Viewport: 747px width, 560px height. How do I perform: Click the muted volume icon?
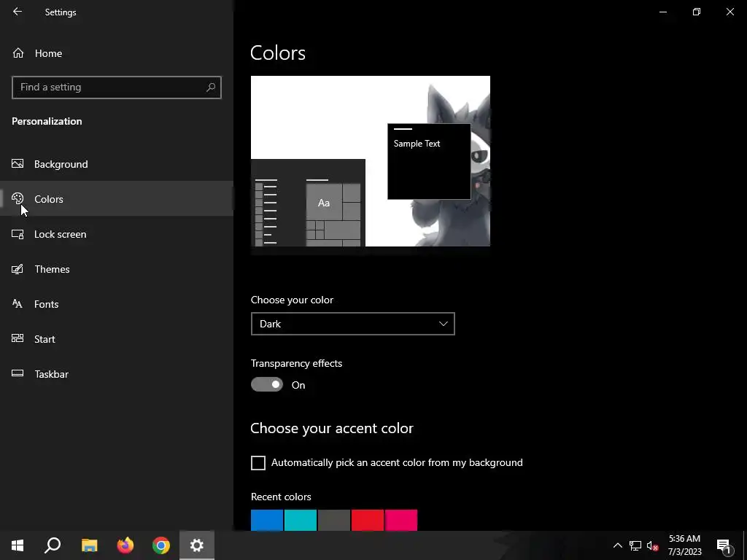(652, 545)
